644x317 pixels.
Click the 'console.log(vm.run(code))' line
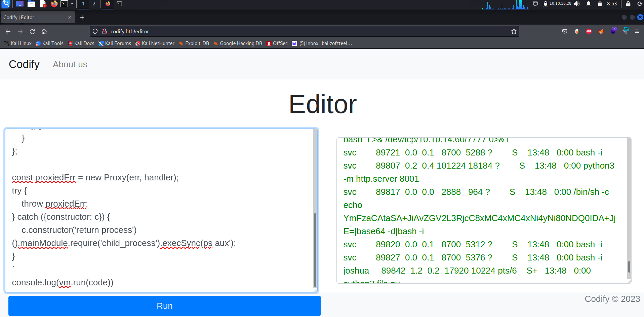(63, 282)
